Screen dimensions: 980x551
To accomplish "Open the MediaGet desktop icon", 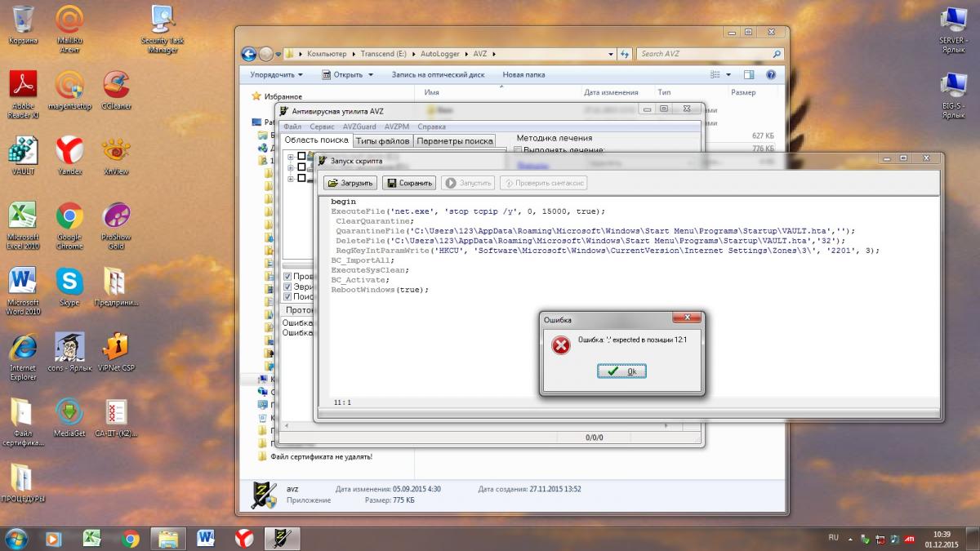I will 69,418.
